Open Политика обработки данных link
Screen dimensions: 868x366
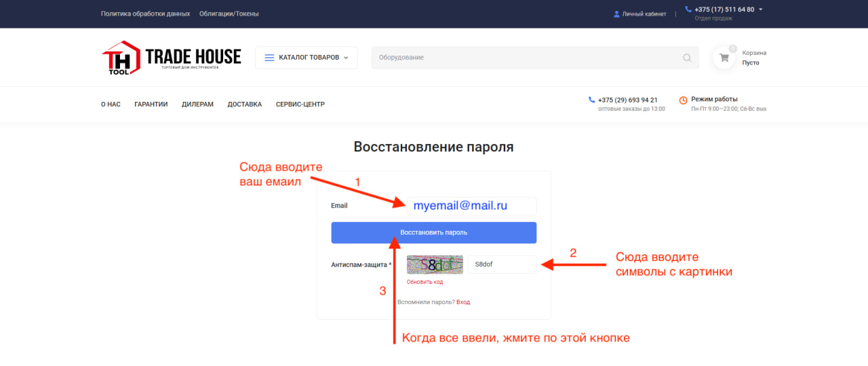[145, 14]
